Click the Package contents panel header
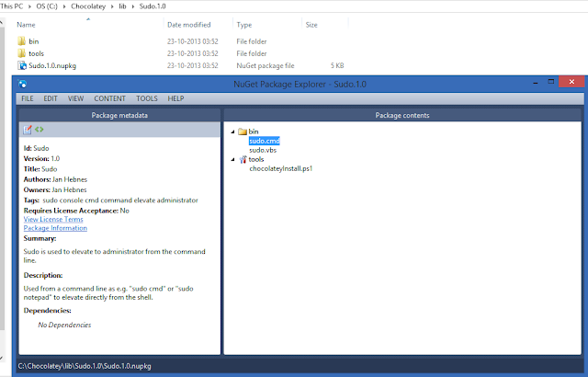The image size is (588, 377). point(402,115)
